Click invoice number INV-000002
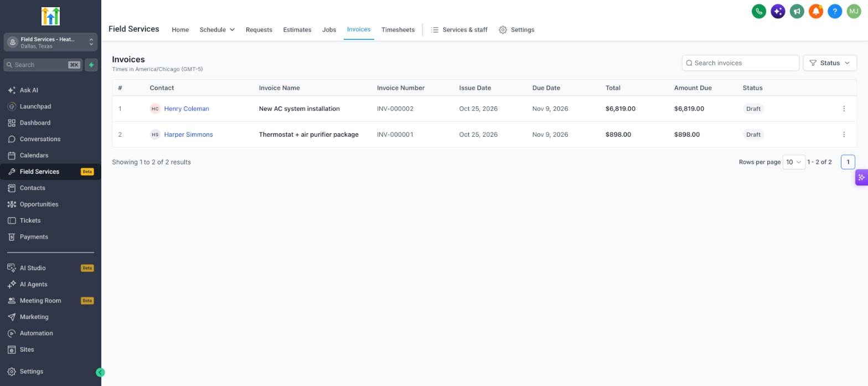This screenshot has height=386, width=868. coord(395,109)
